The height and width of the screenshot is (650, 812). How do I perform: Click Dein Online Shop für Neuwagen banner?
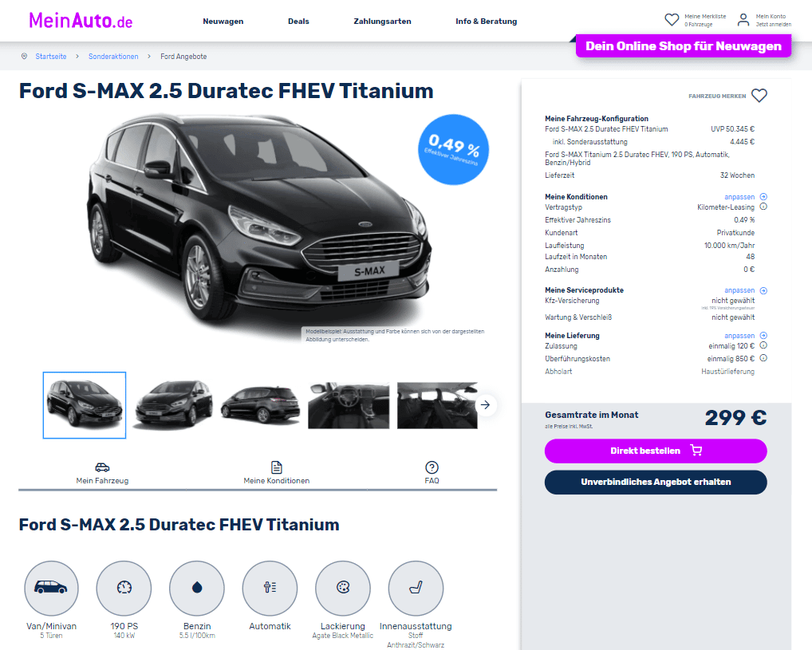[x=683, y=46]
